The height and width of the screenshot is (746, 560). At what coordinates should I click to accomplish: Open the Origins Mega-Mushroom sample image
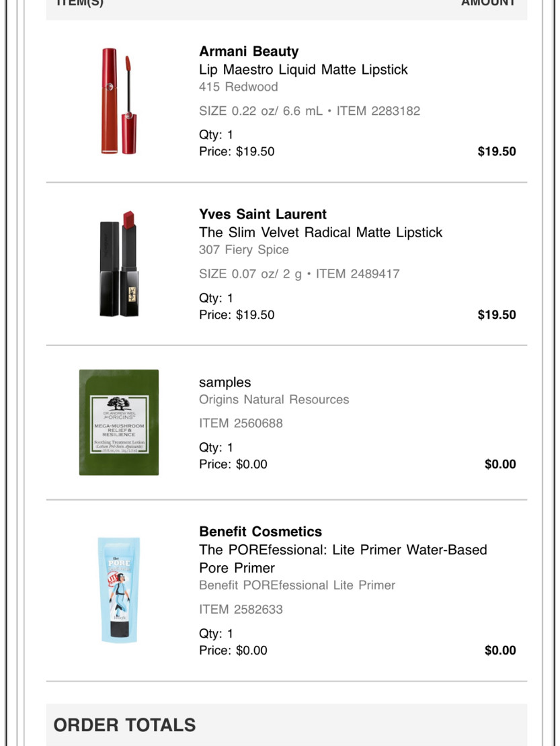point(119,422)
